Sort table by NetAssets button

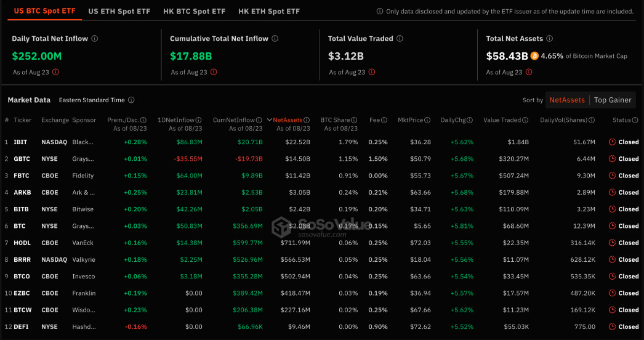point(567,100)
